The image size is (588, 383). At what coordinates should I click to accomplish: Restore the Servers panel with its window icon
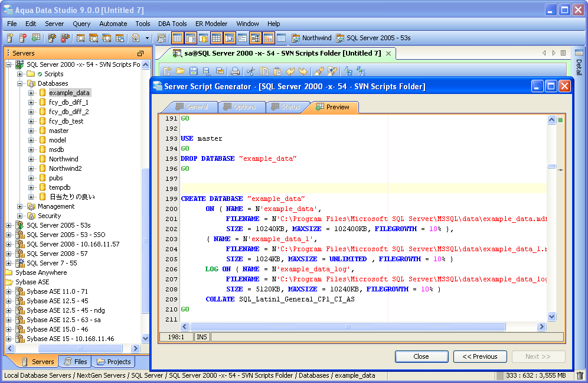141,53
